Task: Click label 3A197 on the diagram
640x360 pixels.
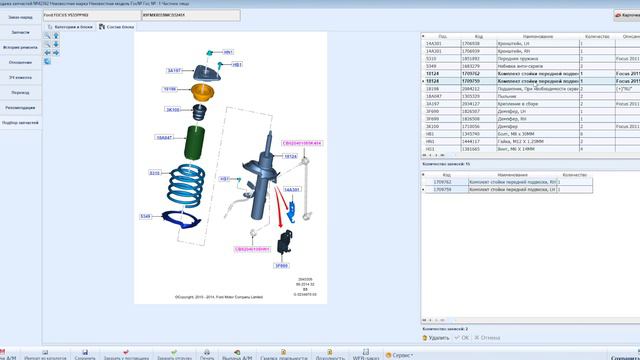Action: [x=174, y=71]
